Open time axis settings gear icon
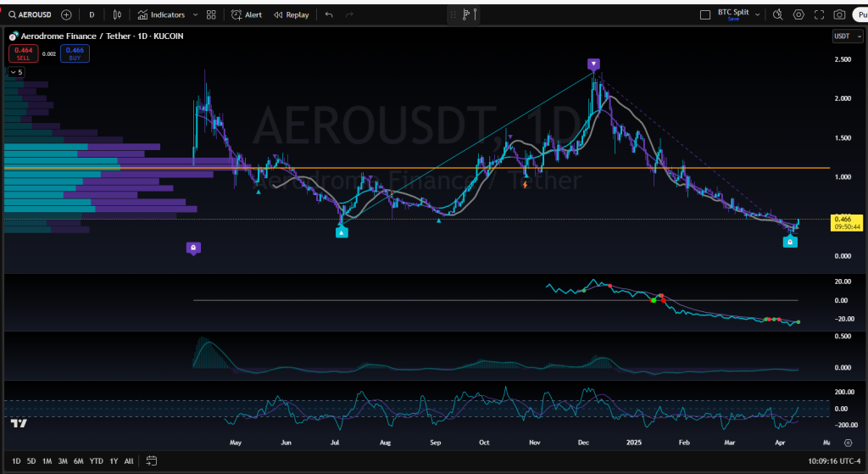 tap(848, 443)
